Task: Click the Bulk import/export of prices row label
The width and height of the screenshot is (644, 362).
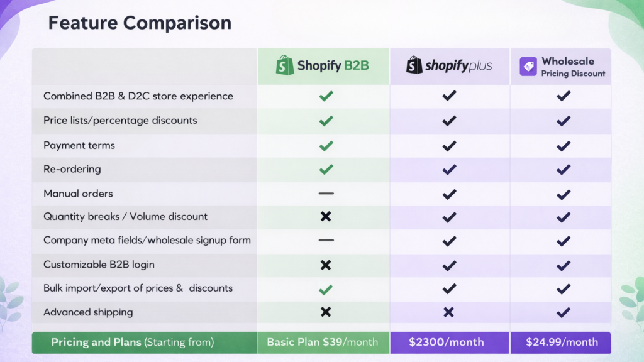Action: pyautogui.click(x=138, y=288)
